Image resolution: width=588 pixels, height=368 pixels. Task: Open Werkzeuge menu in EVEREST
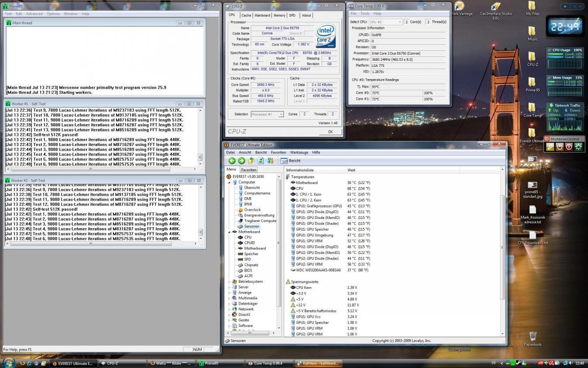tap(299, 153)
